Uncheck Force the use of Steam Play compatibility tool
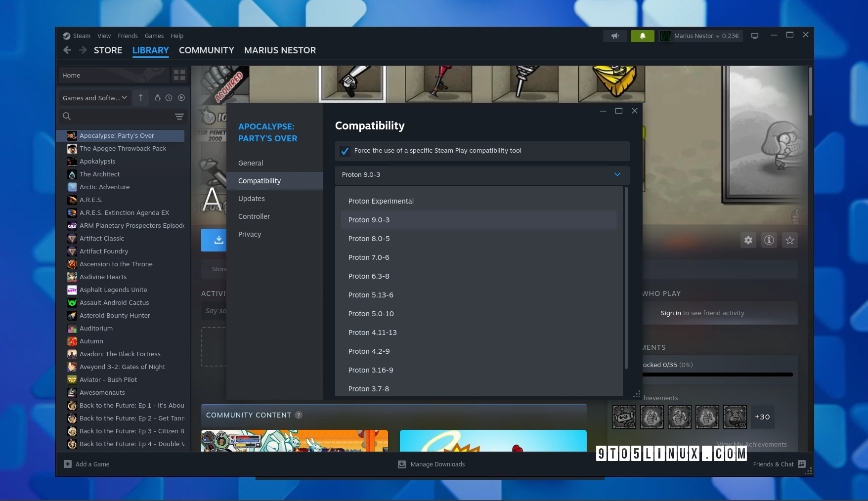The image size is (868, 501). 345,151
